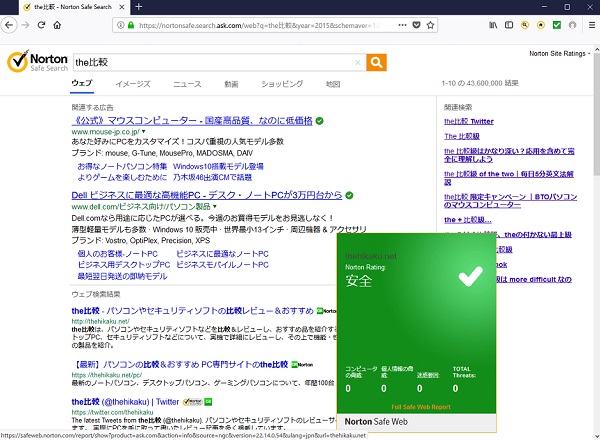Click Norton badge next to thehikaku.net/pc result
Viewport: 600px width, 440px height.
tap(302, 365)
